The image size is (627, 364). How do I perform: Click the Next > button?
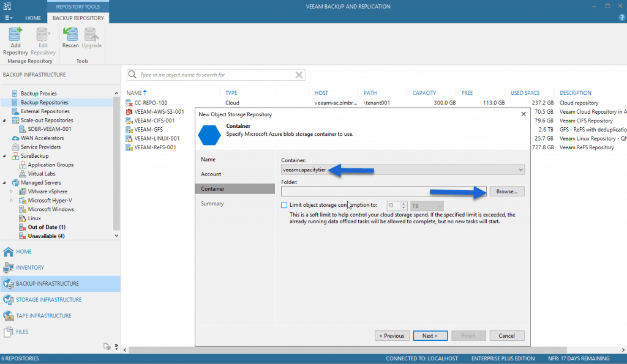pyautogui.click(x=430, y=336)
